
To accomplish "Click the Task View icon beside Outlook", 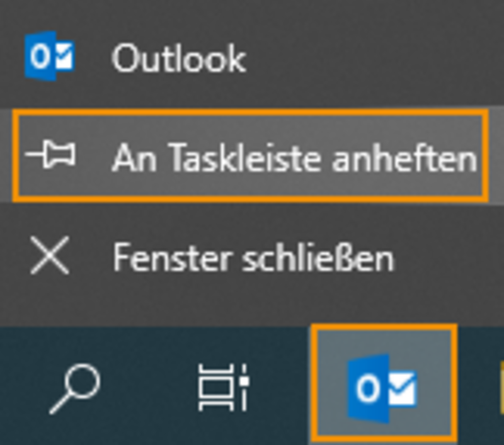I will pos(224,388).
